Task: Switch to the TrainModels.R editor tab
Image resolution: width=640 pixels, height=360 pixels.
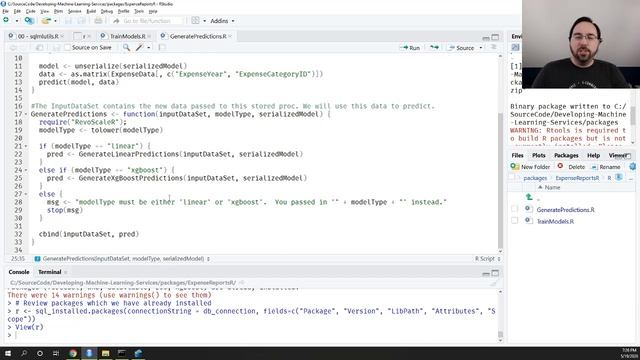Action: tap(127, 36)
